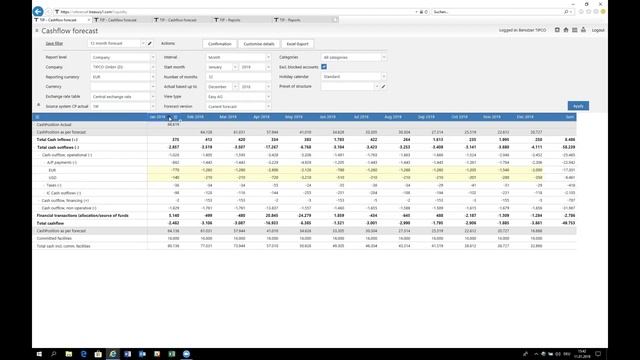Image resolution: width=640 pixels, height=360 pixels.
Task: Open Word from the taskbar
Action: coord(128,354)
